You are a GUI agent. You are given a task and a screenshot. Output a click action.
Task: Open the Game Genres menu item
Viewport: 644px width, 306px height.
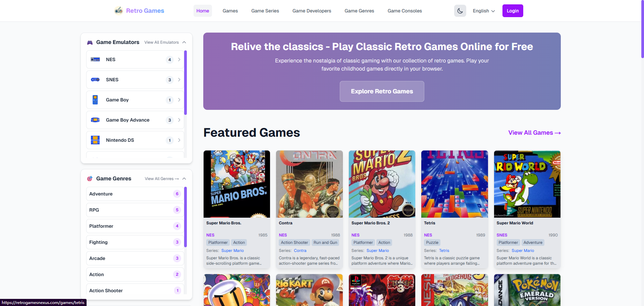(359, 11)
